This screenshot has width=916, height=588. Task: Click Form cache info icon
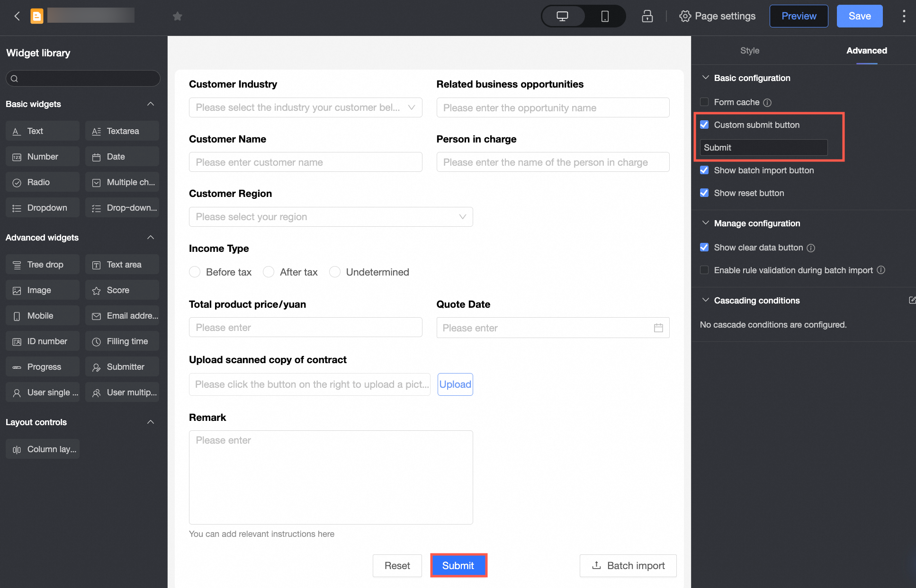pyautogui.click(x=767, y=102)
